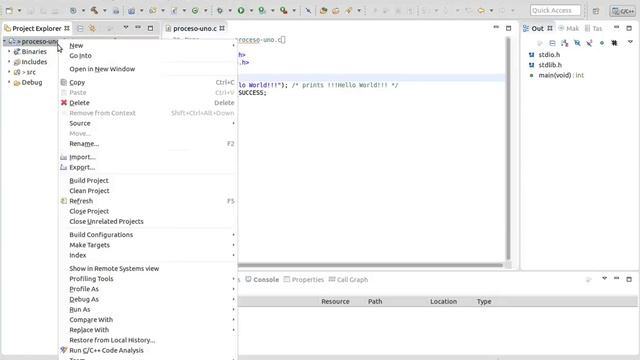This screenshot has width=640, height=360.
Task: Expand the src folder node
Action: click(9, 72)
